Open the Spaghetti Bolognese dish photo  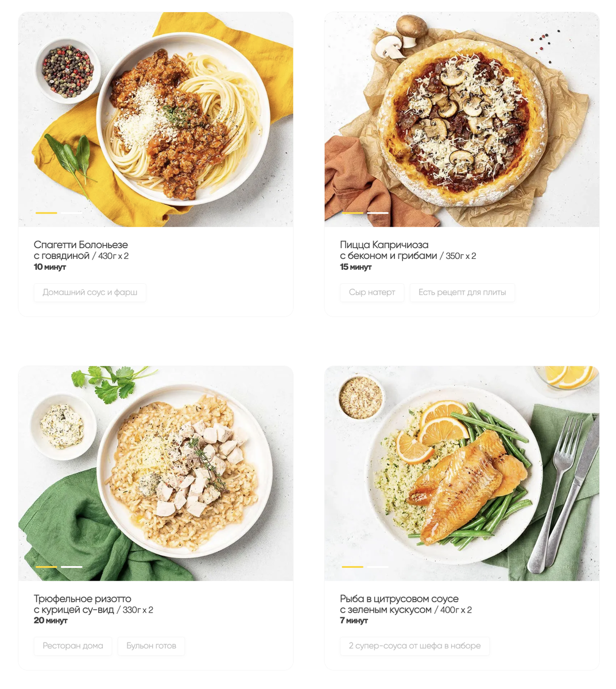pos(156,119)
